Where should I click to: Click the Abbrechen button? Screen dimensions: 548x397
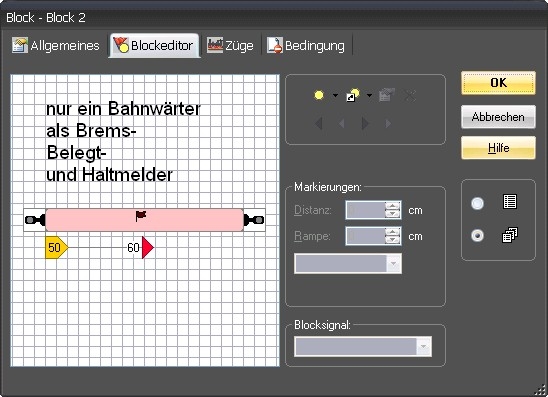click(498, 117)
